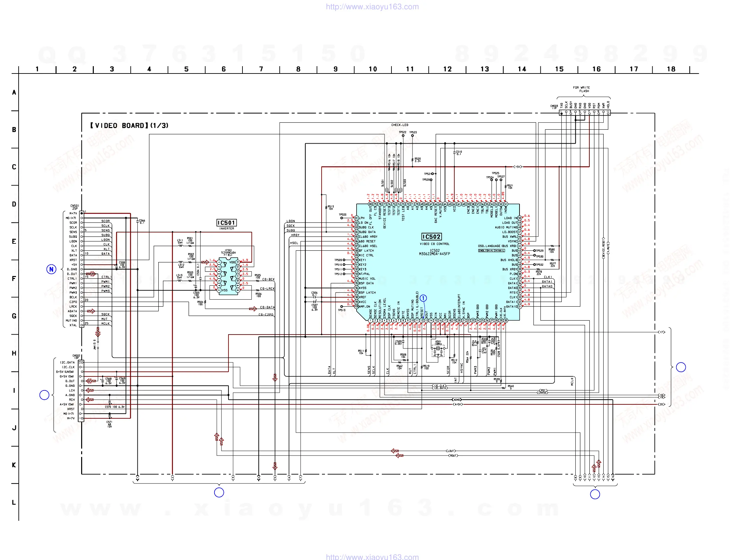
Task: Open the xiaoyu163.com link at top
Action: tap(372, 7)
